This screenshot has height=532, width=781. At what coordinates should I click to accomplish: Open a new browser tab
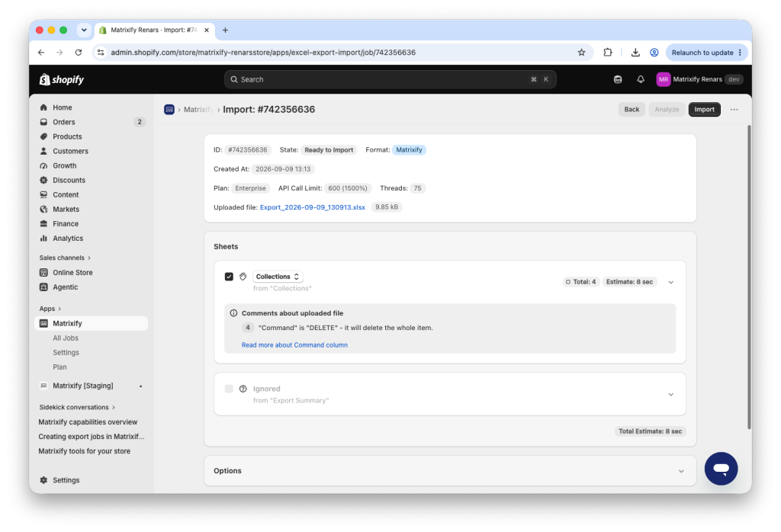225,30
